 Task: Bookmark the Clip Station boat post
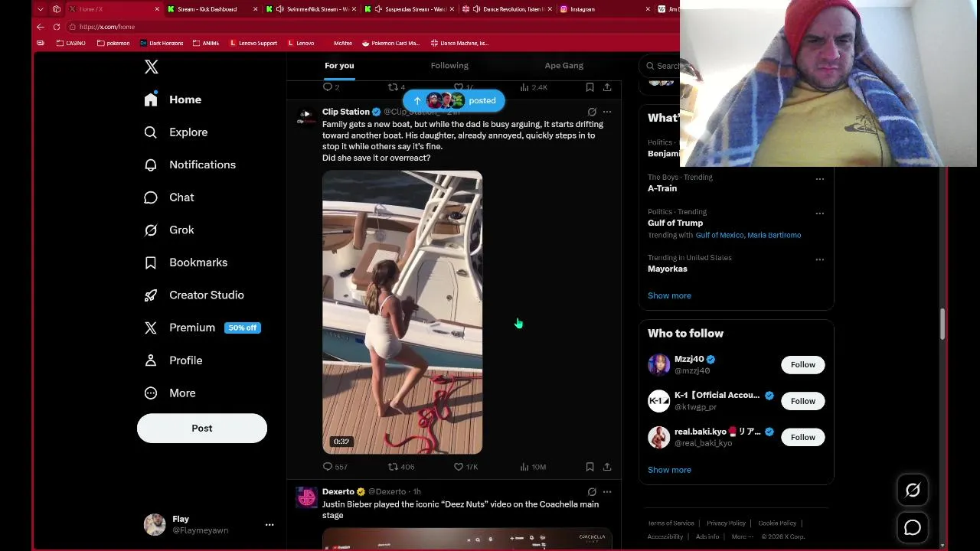tap(590, 467)
